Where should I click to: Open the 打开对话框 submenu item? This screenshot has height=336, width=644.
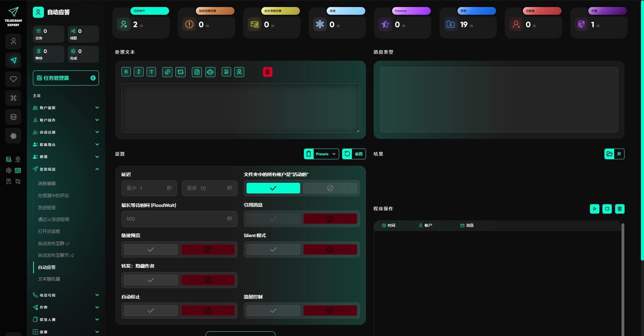(x=49, y=231)
